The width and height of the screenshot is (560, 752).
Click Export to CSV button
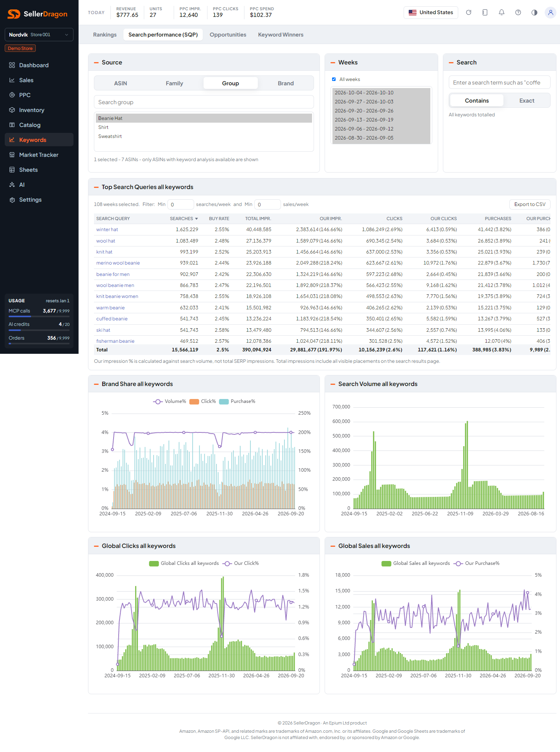530,204
